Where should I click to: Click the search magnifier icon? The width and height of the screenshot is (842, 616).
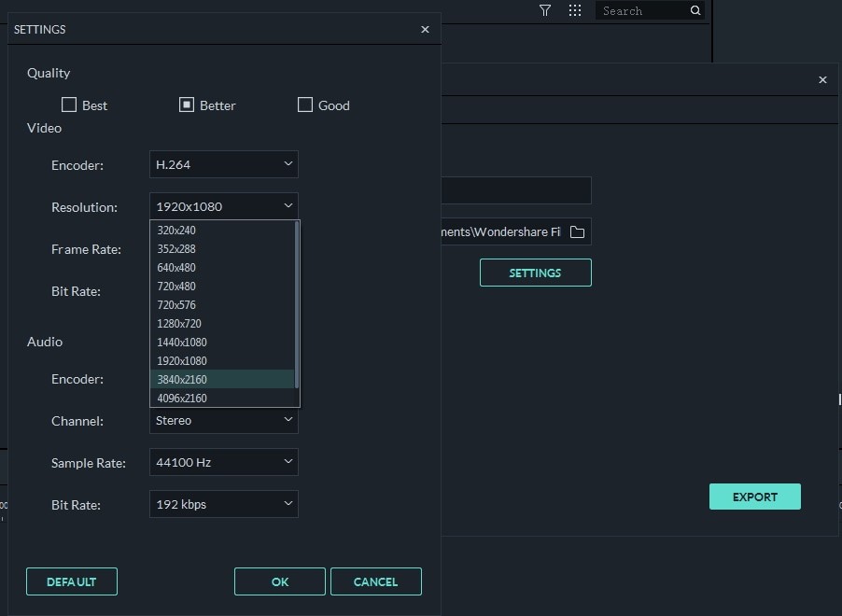tap(695, 11)
